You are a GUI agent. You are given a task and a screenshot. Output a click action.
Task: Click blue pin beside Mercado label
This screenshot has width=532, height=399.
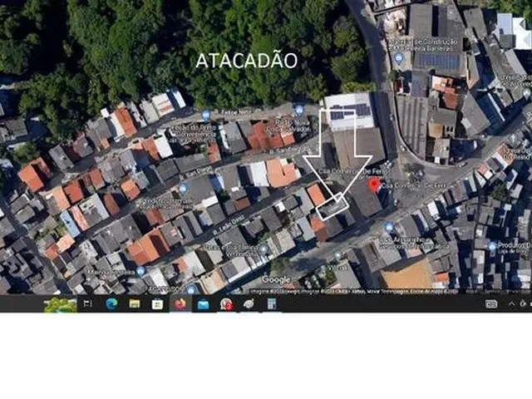[140, 271]
